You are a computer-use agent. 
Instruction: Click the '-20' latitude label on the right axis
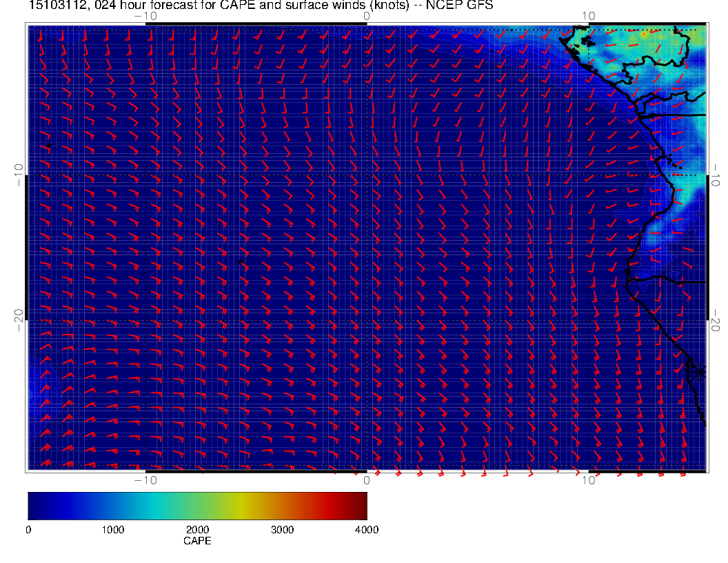tap(716, 320)
